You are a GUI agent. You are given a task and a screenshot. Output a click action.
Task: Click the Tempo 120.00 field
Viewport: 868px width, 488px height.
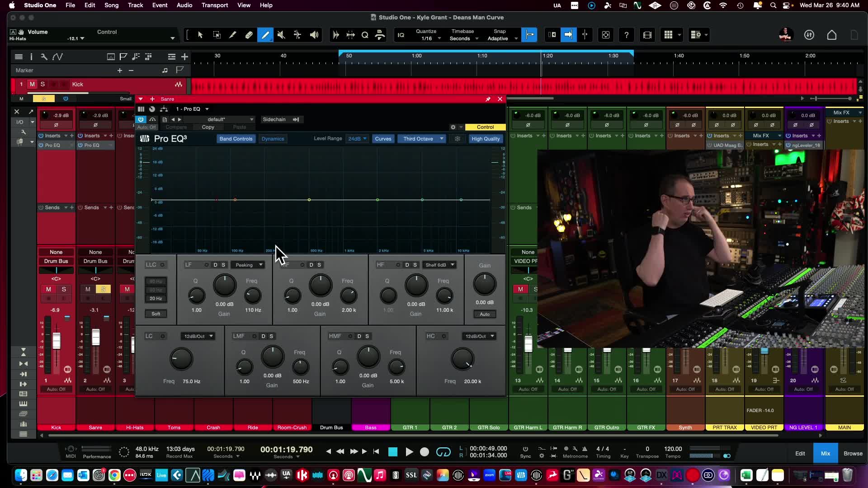[673, 449]
